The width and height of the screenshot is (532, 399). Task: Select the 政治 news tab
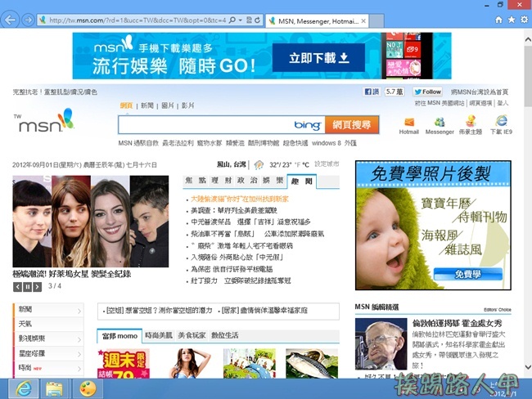[x=247, y=181]
